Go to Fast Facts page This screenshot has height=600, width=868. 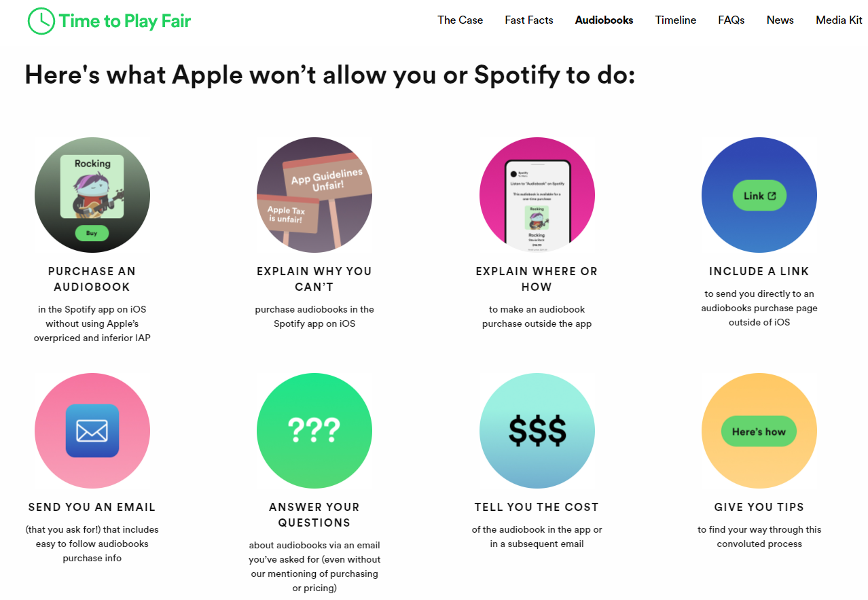click(x=528, y=20)
